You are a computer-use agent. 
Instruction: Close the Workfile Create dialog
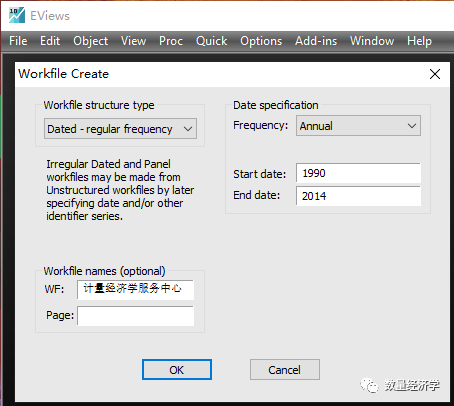(435, 74)
